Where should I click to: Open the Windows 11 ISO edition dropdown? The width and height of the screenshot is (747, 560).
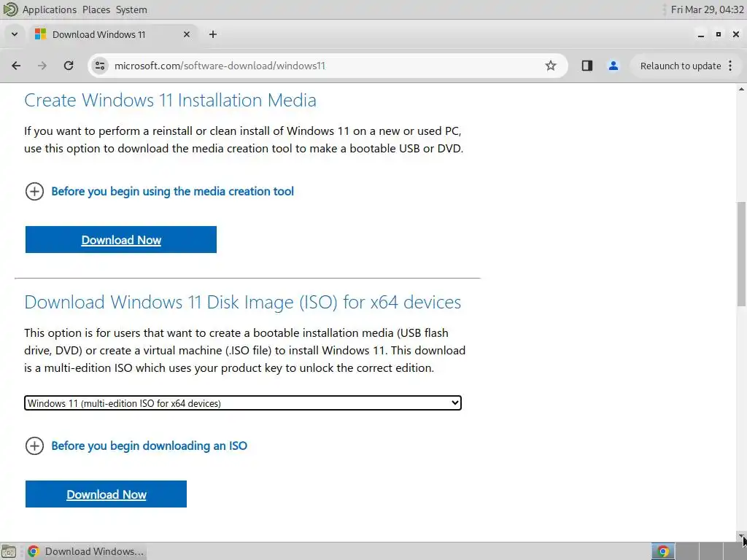[x=243, y=402]
